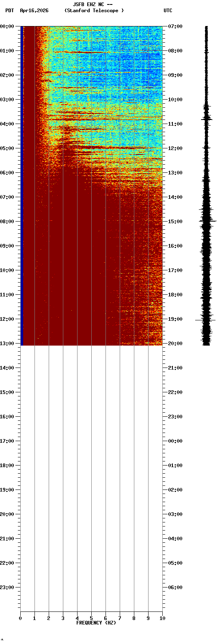Click the 'PDT' timezone label
Screen dimensions: 224x644
coord(9,11)
